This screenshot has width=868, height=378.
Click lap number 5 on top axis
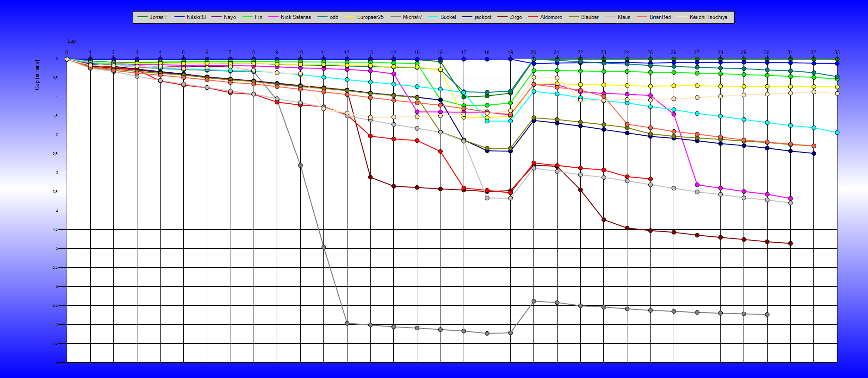pos(183,53)
